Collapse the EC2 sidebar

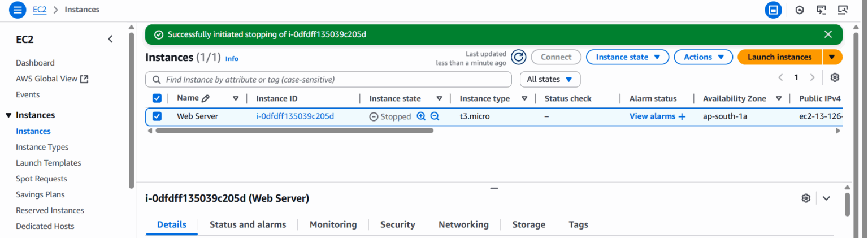tap(110, 39)
